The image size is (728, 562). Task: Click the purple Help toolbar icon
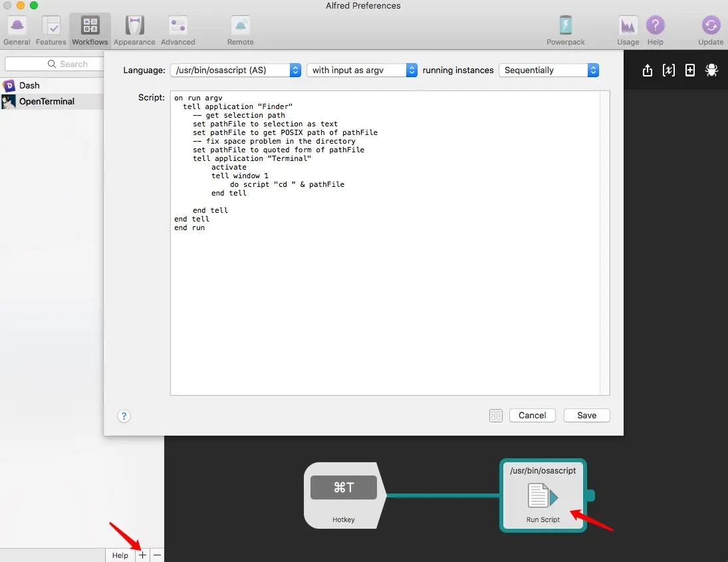[x=655, y=30]
